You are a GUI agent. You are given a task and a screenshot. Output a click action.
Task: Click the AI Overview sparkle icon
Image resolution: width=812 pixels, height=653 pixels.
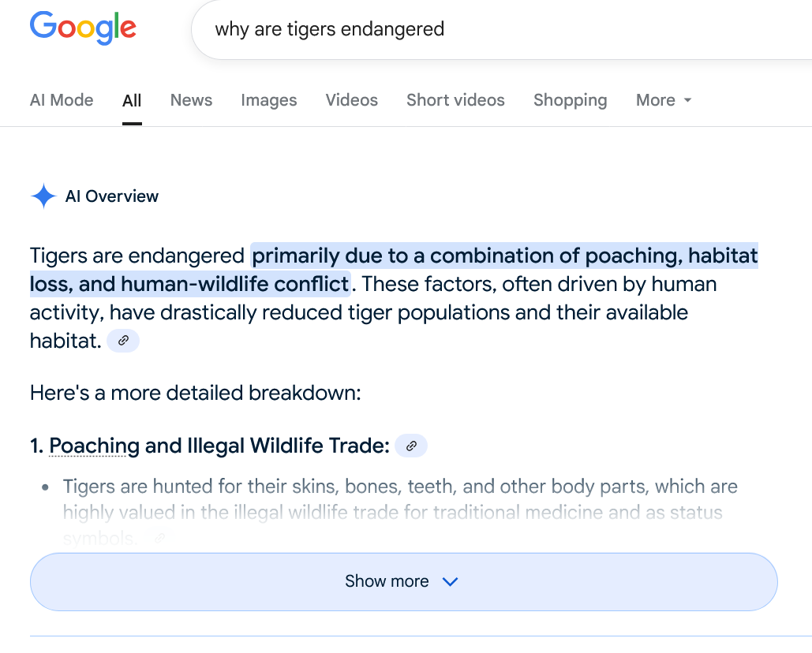(43, 196)
